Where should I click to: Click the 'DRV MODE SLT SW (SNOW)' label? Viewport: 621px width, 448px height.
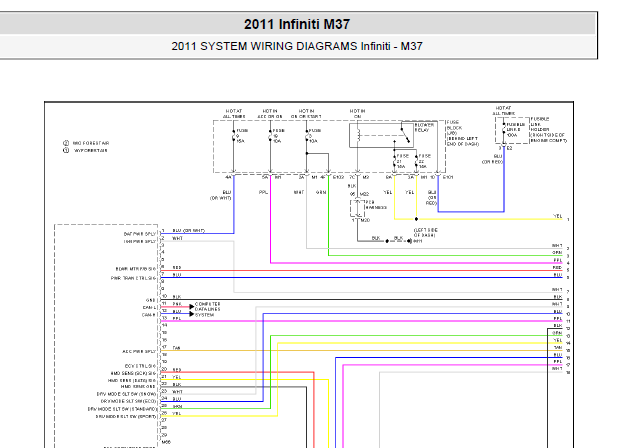pos(126,394)
